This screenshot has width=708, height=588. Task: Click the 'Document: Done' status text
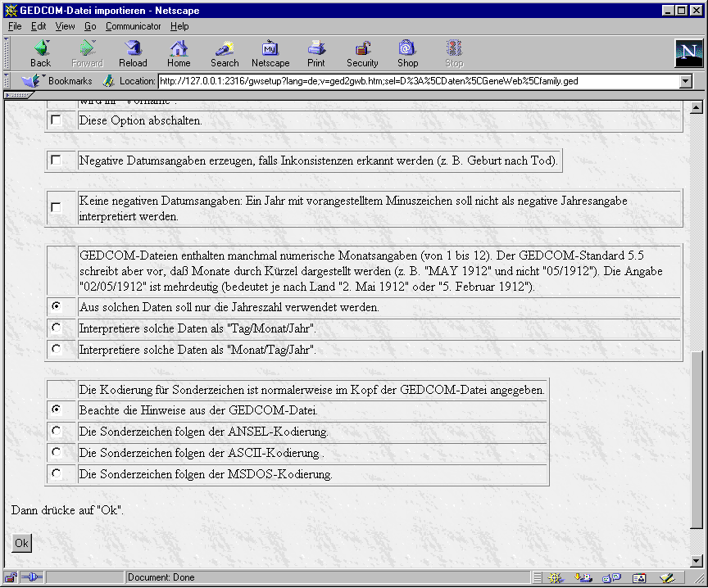pyautogui.click(x=161, y=577)
